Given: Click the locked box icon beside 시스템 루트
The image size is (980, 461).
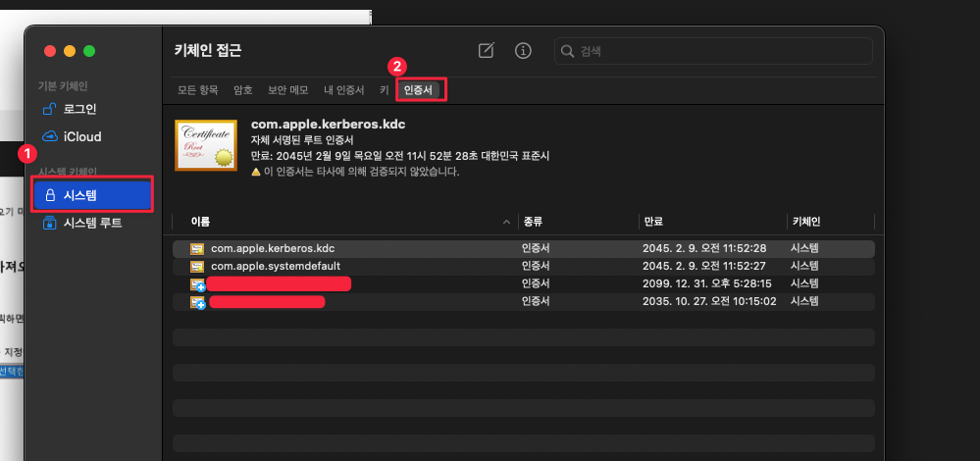Looking at the screenshot, I should pos(50,223).
